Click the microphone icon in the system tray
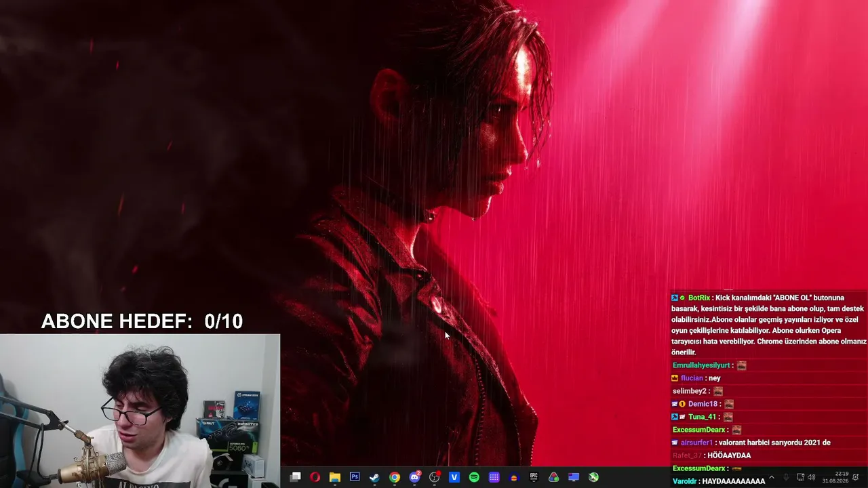The width and height of the screenshot is (868, 488). coord(786,477)
